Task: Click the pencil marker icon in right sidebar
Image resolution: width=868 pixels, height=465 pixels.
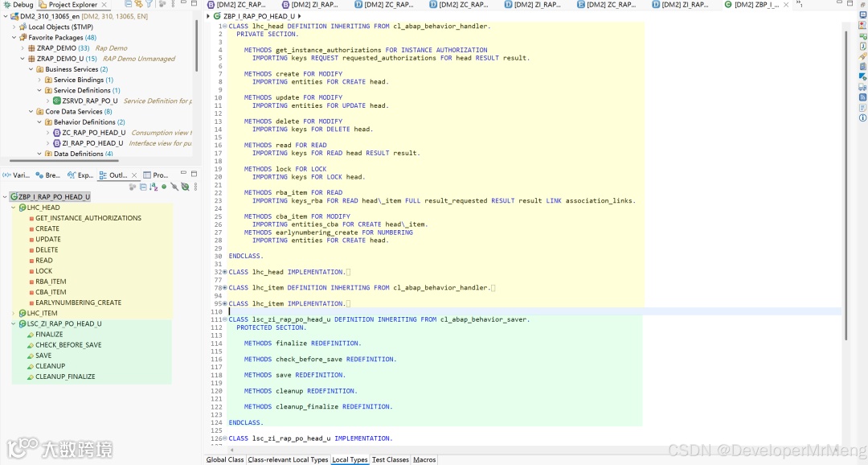Action: tap(862, 56)
